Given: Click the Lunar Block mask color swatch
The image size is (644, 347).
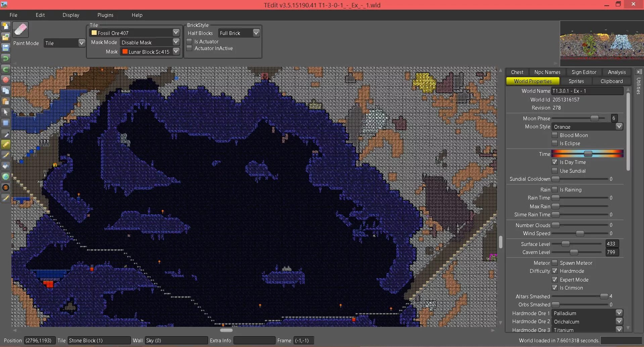Looking at the screenshot, I should 125,52.
